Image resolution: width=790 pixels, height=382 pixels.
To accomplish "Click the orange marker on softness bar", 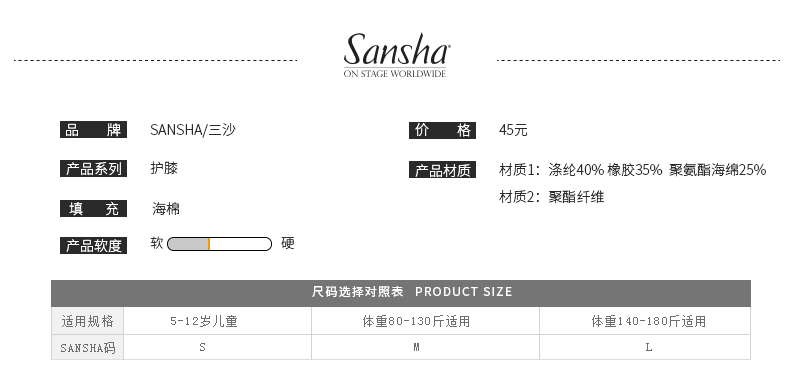I will (x=209, y=244).
